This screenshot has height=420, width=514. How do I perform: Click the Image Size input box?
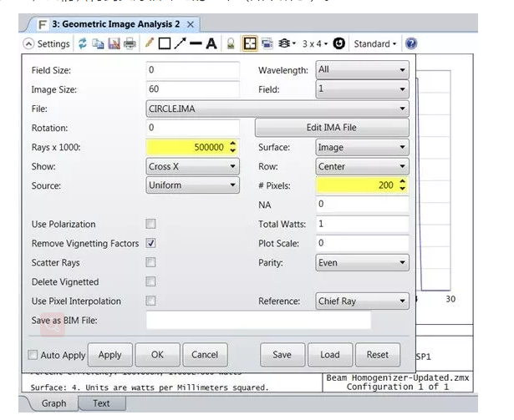(193, 89)
